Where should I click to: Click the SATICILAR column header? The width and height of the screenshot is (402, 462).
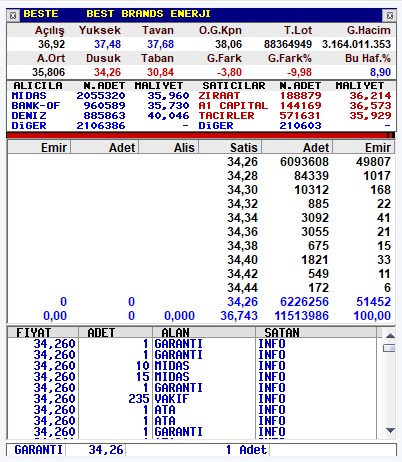(x=234, y=86)
